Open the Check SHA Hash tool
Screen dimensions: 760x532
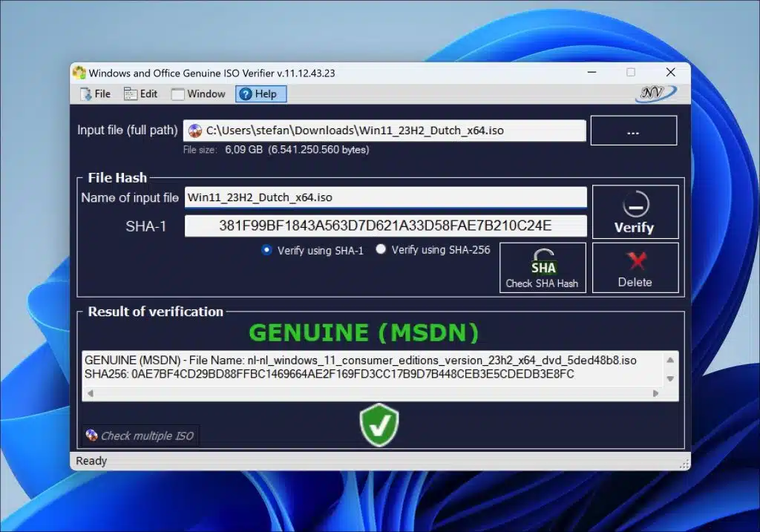click(x=543, y=267)
